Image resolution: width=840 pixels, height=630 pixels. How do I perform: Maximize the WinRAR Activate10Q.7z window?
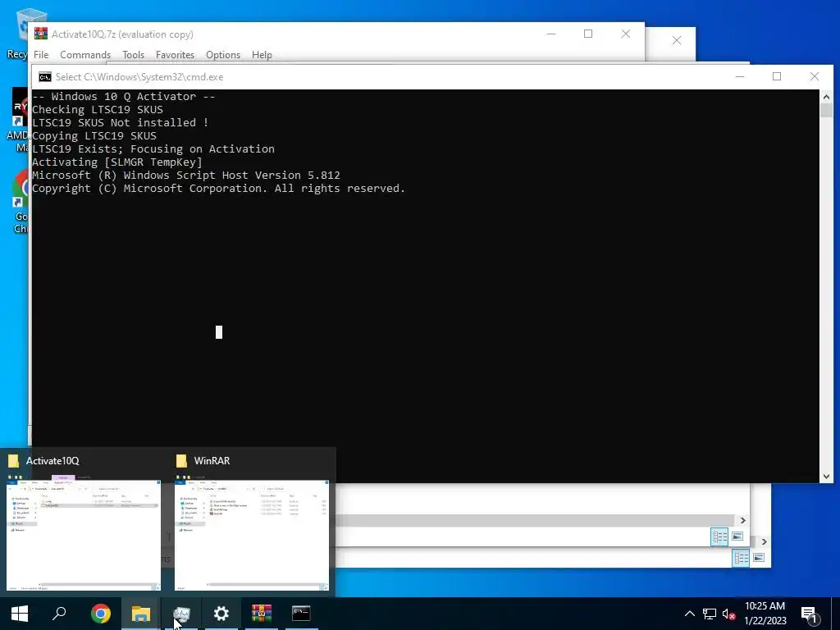(x=587, y=34)
